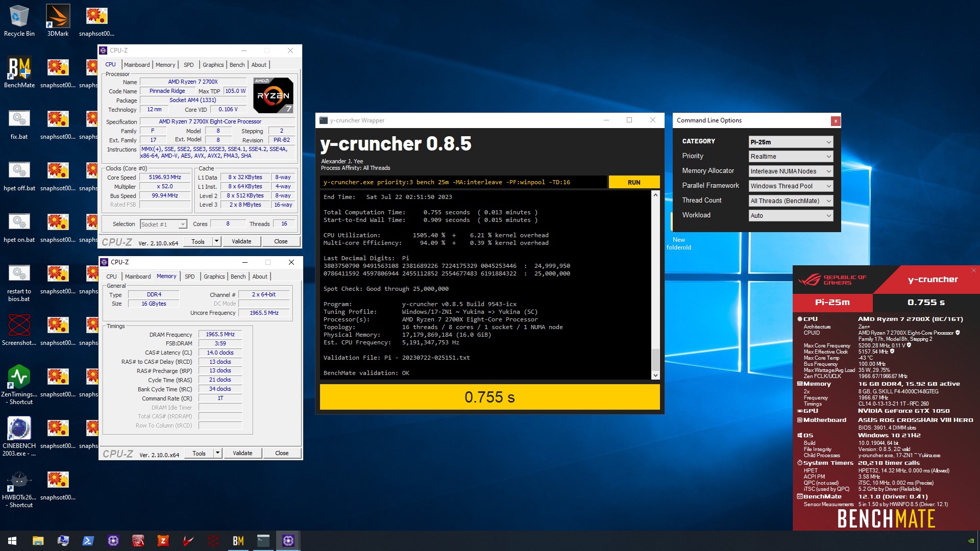Viewport: 980px width, 551px height.
Task: Click Validate in the top CPU-Z window
Action: pos(241,241)
